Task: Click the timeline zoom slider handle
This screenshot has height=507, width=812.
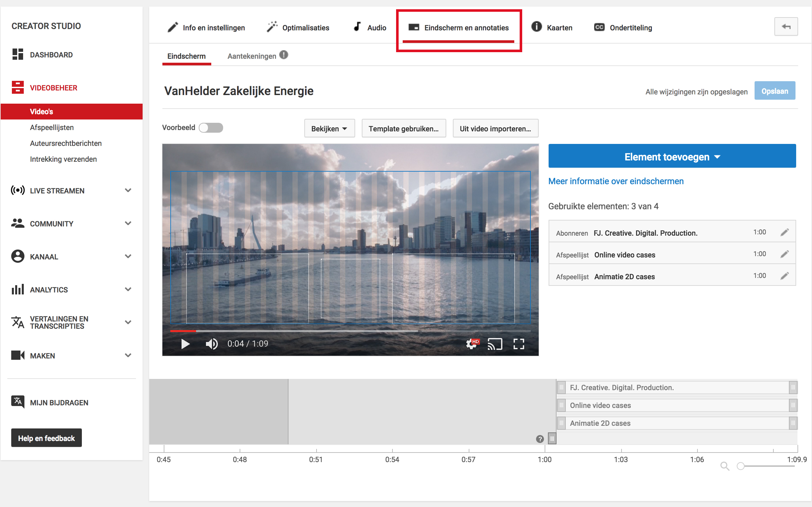Action: [741, 466]
